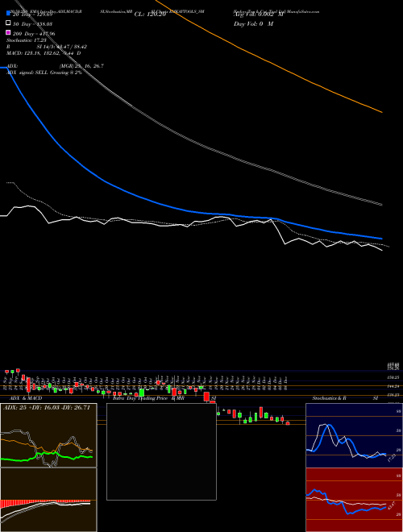Click the CL: 120.20 closing price
This screenshot has height=532, width=403.
150,15
